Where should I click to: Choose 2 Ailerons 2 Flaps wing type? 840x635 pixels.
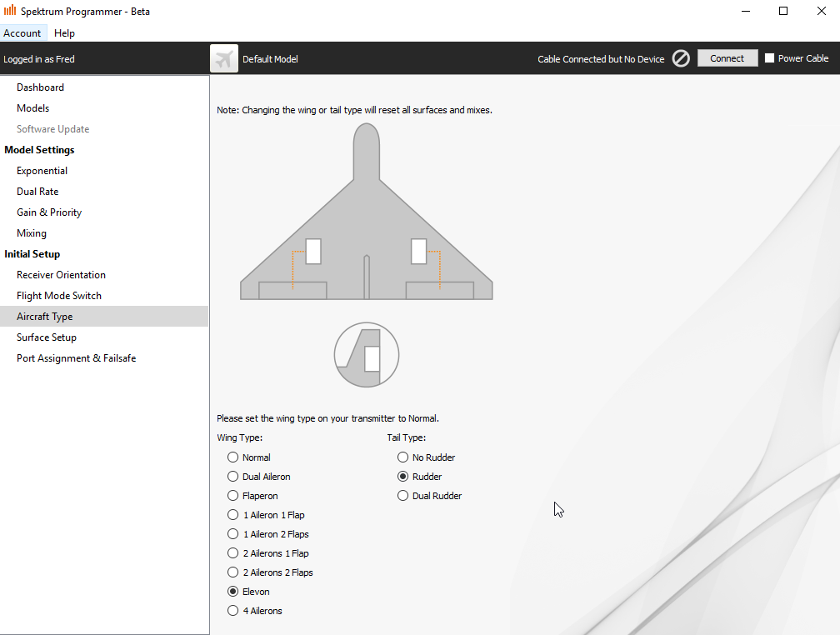233,572
